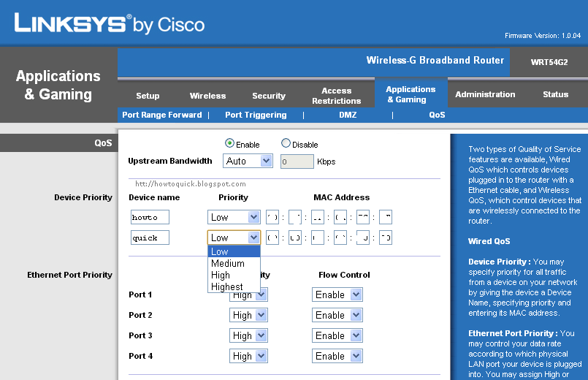
Task: Click the Kbps bandwidth input field
Action: pos(297,161)
